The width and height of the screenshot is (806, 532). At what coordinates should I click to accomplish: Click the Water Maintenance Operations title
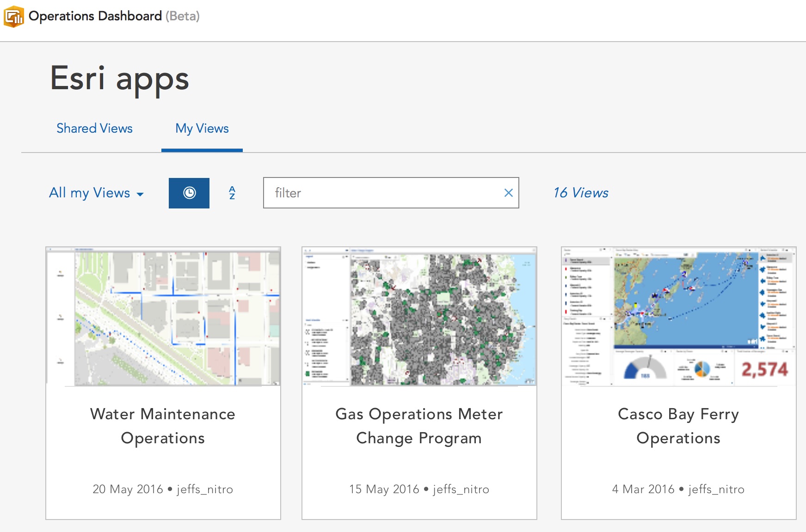(163, 426)
